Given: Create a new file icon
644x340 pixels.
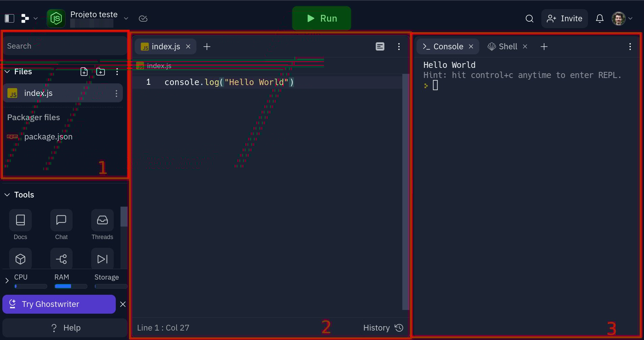Looking at the screenshot, I should [84, 72].
